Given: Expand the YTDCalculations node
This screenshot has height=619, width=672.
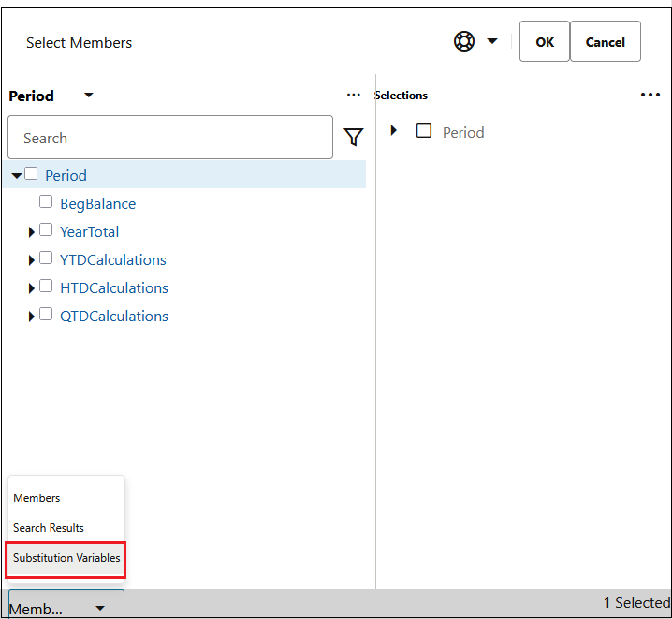Looking at the screenshot, I should (x=31, y=260).
